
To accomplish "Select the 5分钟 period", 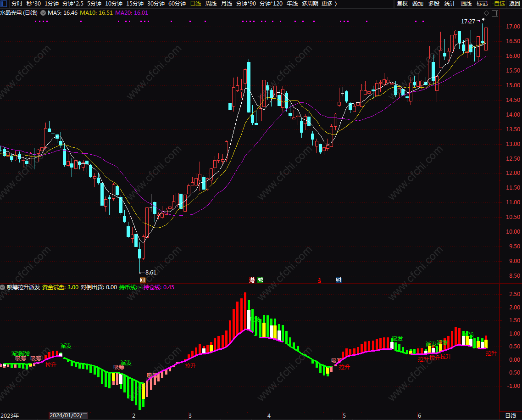I will pos(94,4).
